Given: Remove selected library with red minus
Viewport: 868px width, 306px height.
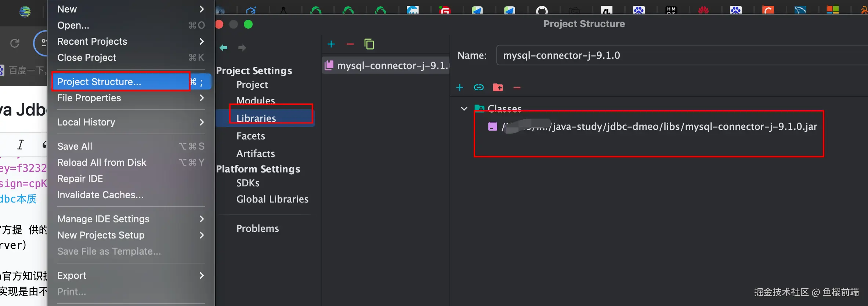Looking at the screenshot, I should [350, 44].
